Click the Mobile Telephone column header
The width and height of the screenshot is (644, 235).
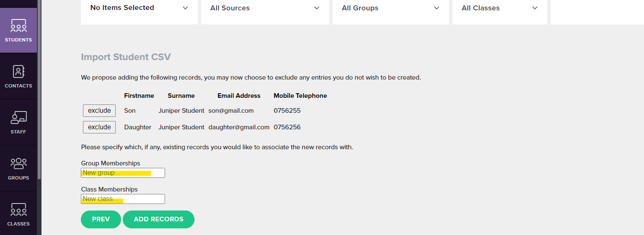point(300,96)
